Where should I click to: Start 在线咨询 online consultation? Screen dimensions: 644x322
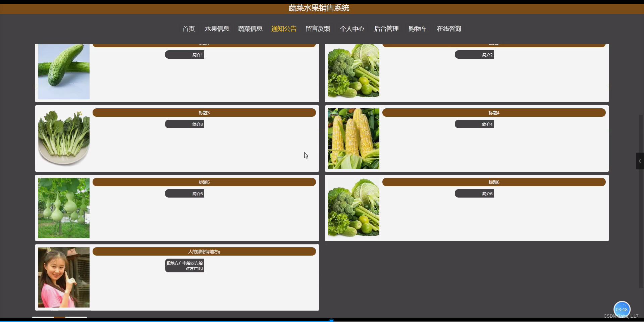(449, 29)
